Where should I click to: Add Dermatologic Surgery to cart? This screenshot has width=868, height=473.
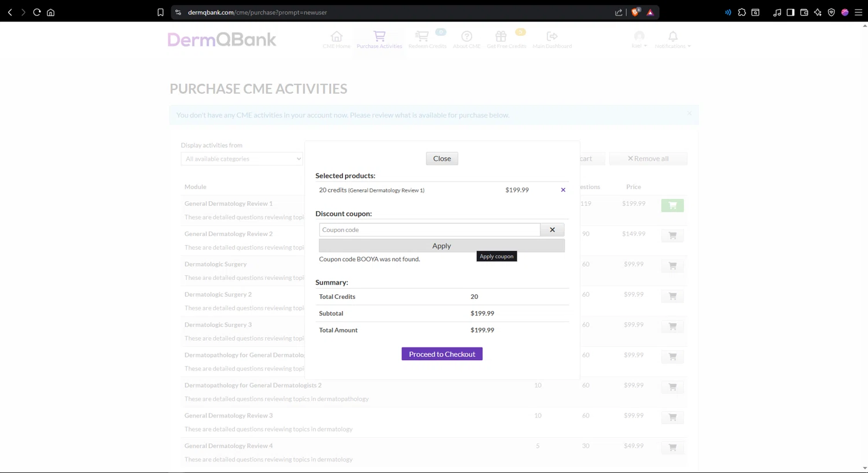tap(672, 266)
